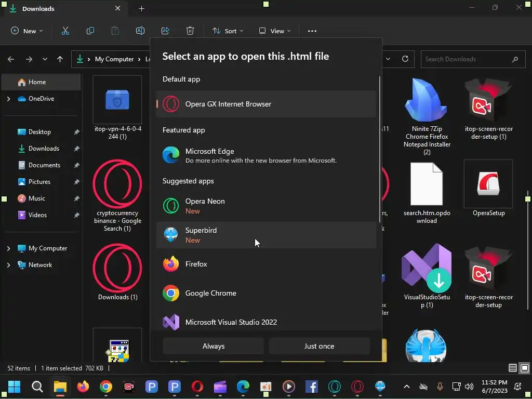The image size is (532, 399).
Task: Click the Just once button
Action: [x=319, y=346]
